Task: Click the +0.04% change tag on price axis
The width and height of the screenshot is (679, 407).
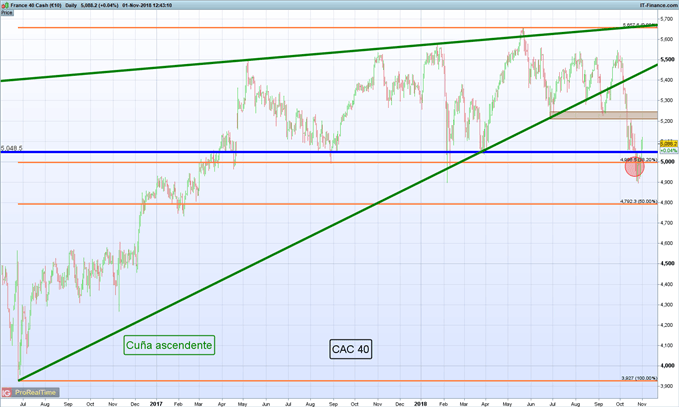Action: pyautogui.click(x=668, y=150)
